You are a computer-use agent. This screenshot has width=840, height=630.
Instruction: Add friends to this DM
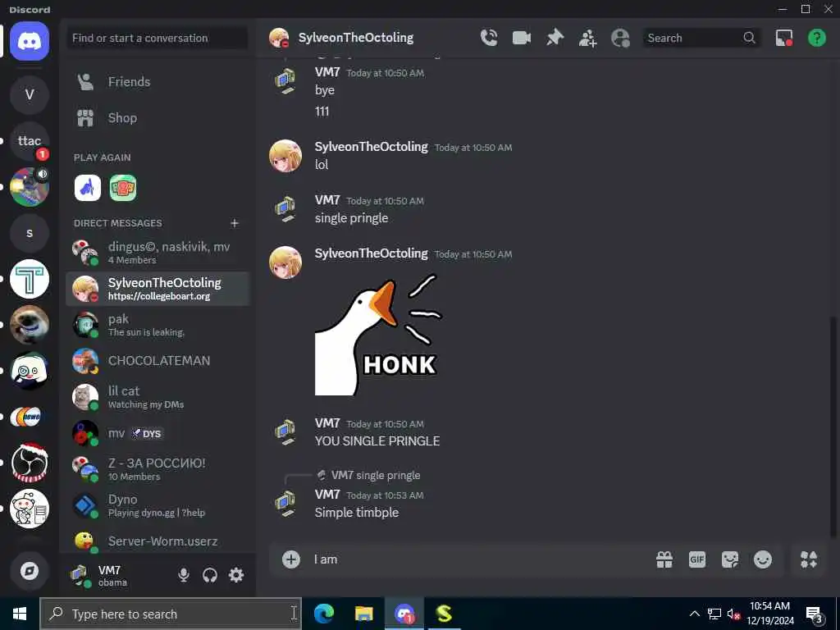pyautogui.click(x=587, y=38)
